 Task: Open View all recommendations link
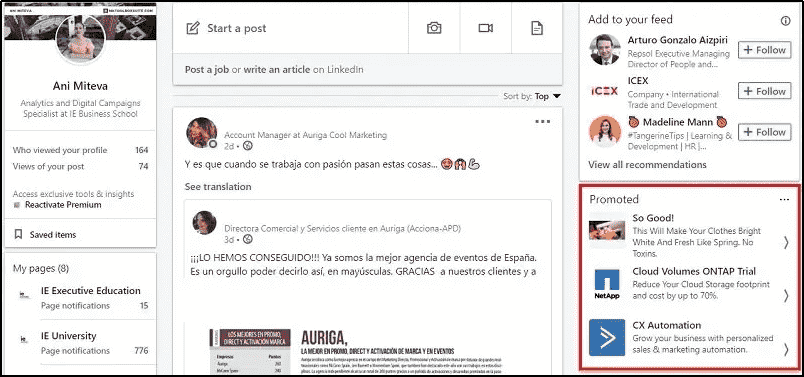pos(647,165)
